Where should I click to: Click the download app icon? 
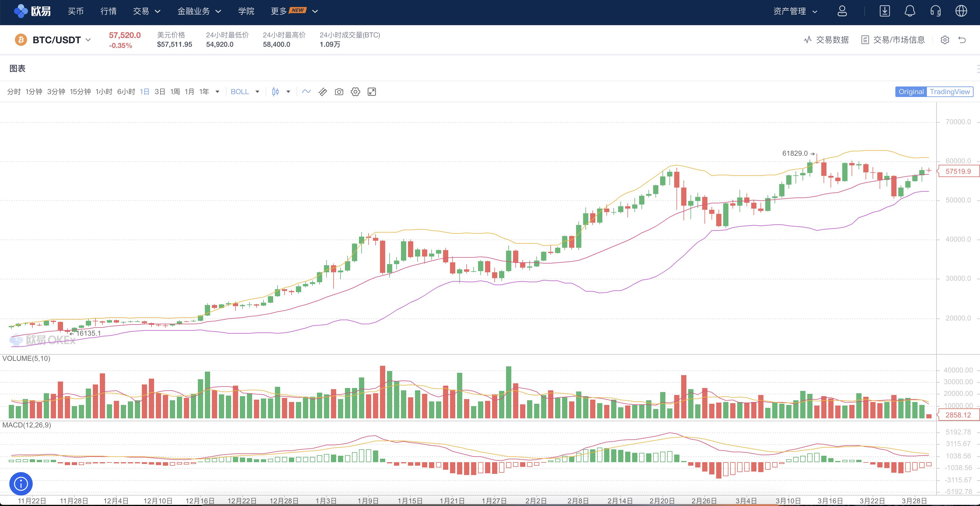pyautogui.click(x=885, y=11)
